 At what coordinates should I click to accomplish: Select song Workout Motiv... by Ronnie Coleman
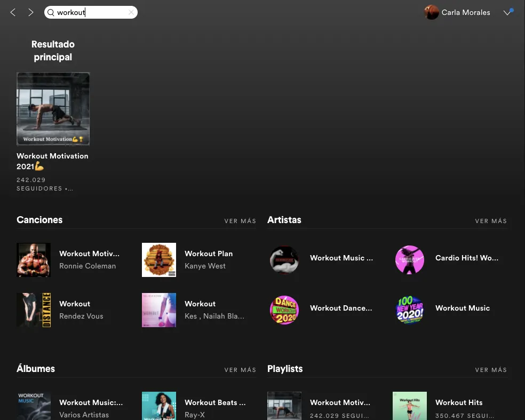[89, 253]
